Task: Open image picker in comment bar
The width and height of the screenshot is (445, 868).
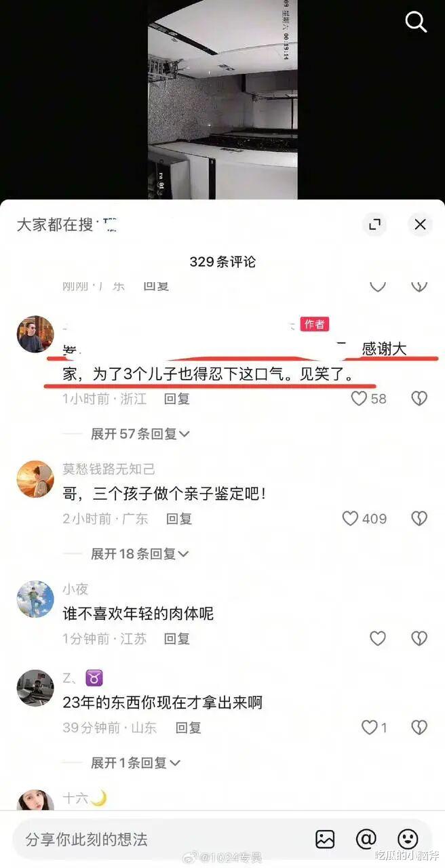Action: [x=325, y=839]
